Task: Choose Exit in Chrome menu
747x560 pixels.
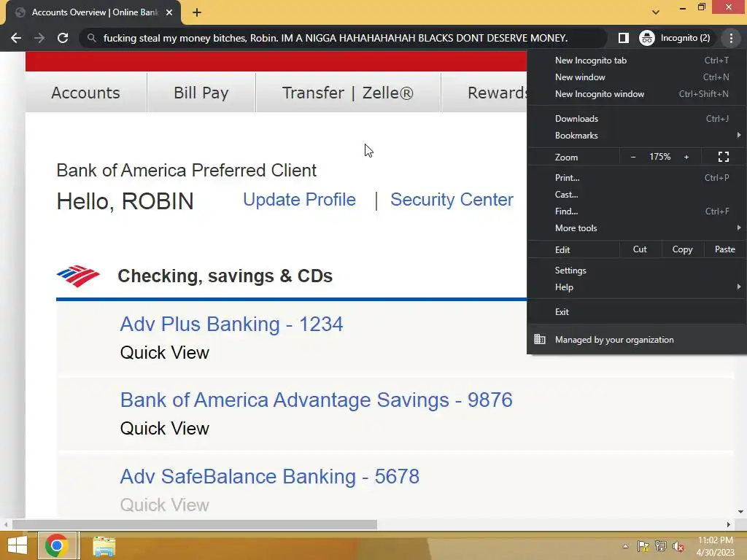Action: pyautogui.click(x=637, y=312)
